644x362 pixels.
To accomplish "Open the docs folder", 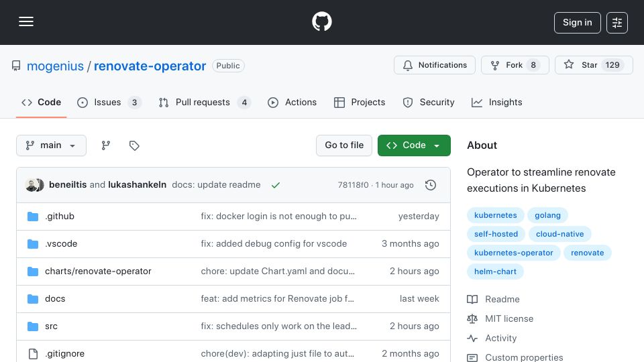I will (55, 299).
